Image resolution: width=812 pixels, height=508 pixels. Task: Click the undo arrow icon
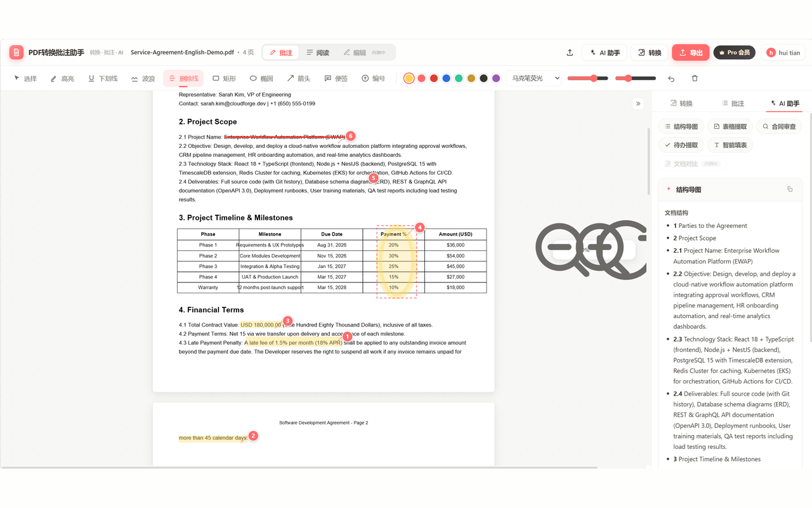click(671, 78)
